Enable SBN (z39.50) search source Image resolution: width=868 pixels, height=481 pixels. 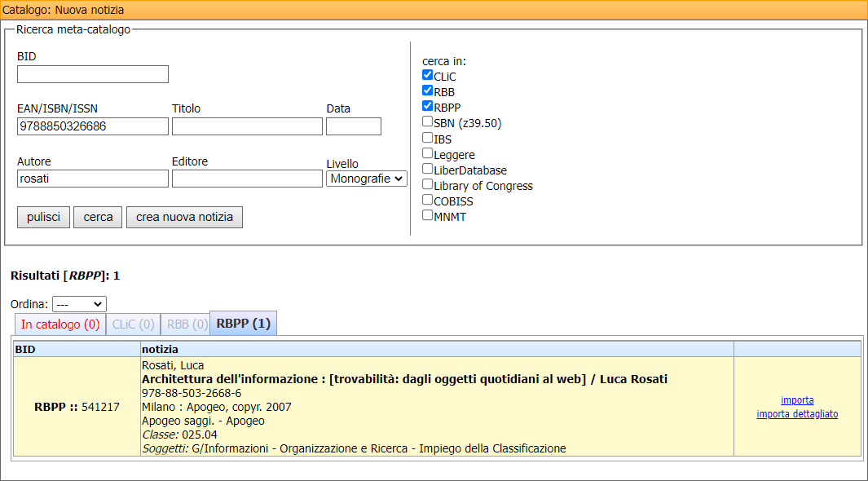[427, 122]
